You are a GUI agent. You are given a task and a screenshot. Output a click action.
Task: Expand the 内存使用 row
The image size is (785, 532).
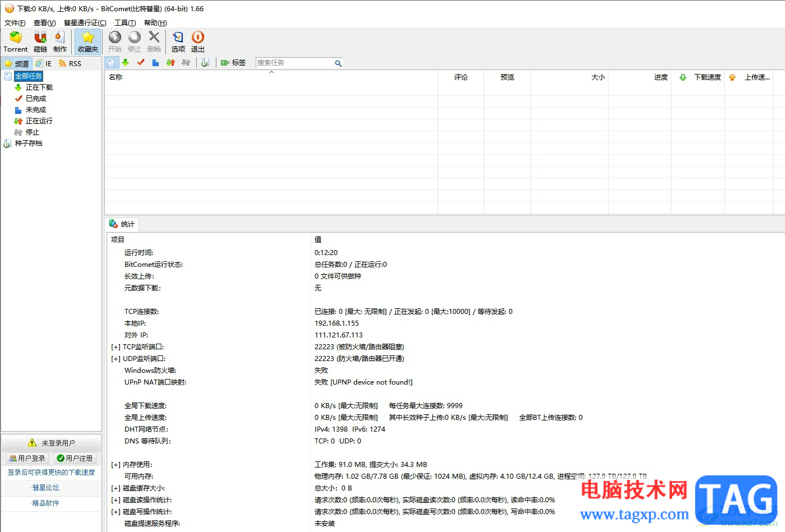pos(116,465)
